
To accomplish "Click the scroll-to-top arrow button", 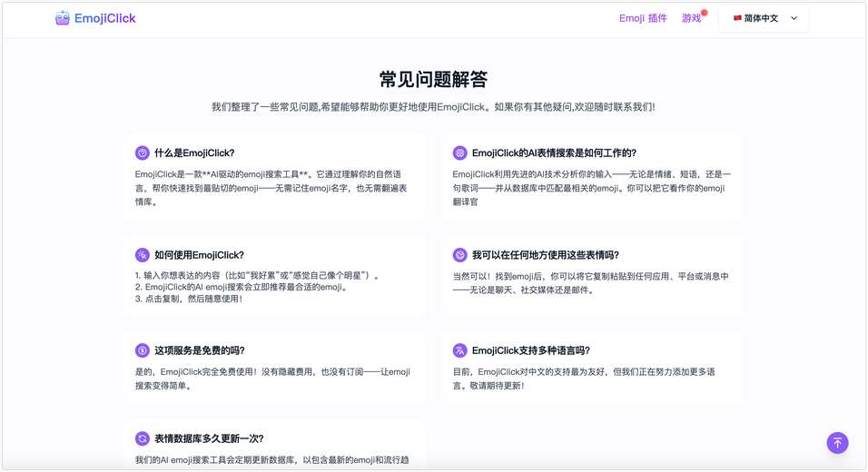I will click(x=837, y=443).
